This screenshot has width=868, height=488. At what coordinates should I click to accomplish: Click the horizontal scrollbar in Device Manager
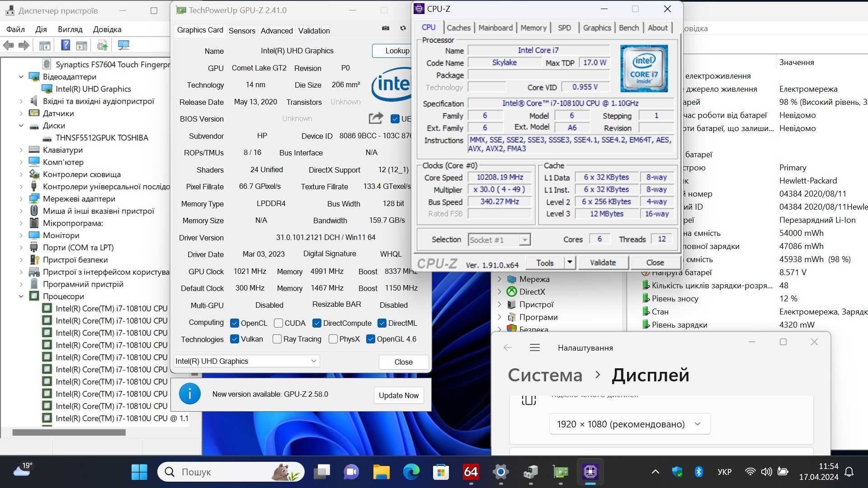69,432
